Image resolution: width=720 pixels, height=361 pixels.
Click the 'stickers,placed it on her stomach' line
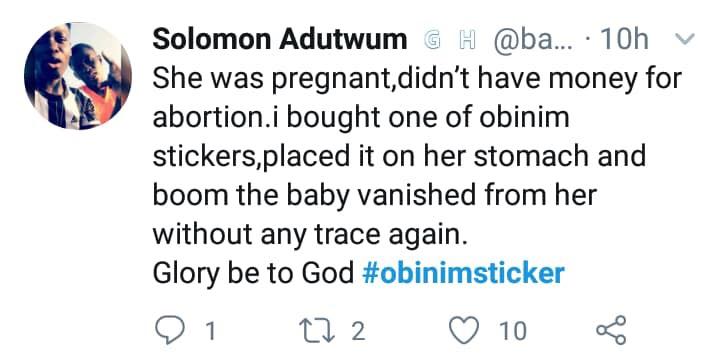coord(399,156)
